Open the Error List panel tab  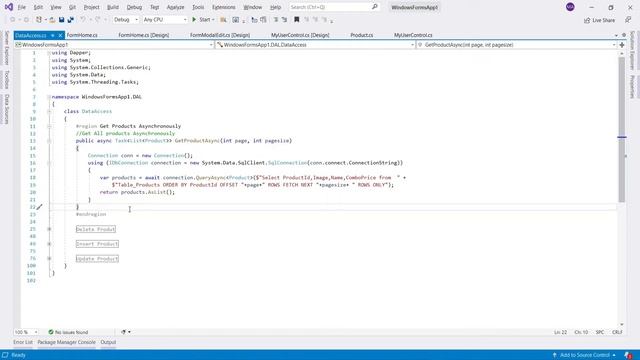[23, 342]
